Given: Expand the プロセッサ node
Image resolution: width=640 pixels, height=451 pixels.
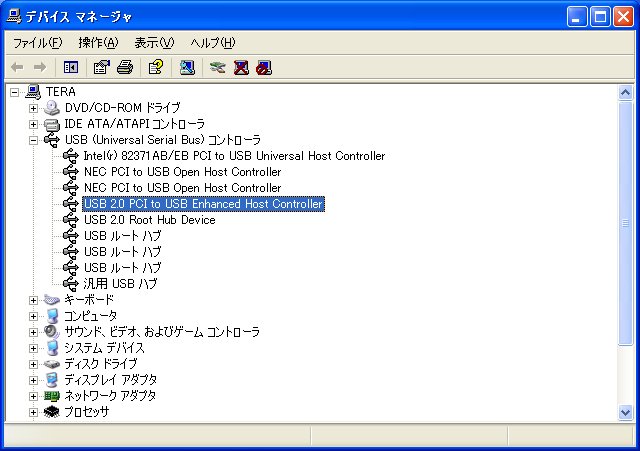Looking at the screenshot, I should tap(33, 412).
